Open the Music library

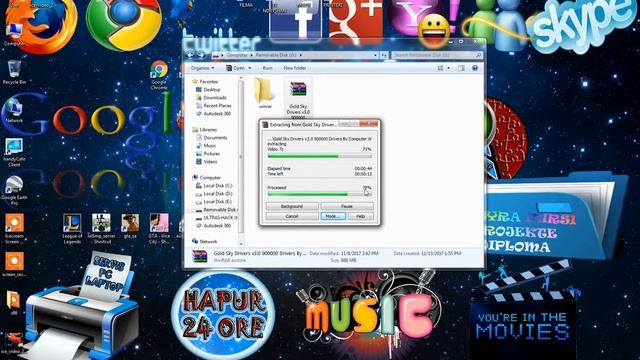click(209, 145)
